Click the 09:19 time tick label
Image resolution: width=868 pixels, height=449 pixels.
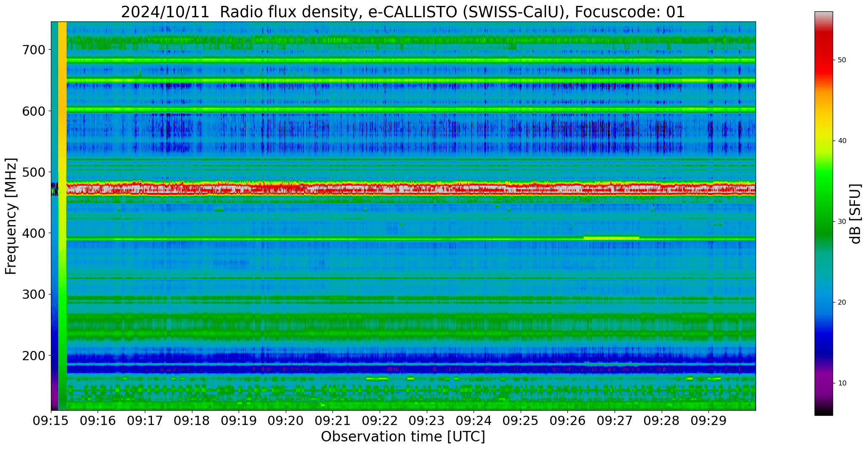pyautogui.click(x=239, y=421)
